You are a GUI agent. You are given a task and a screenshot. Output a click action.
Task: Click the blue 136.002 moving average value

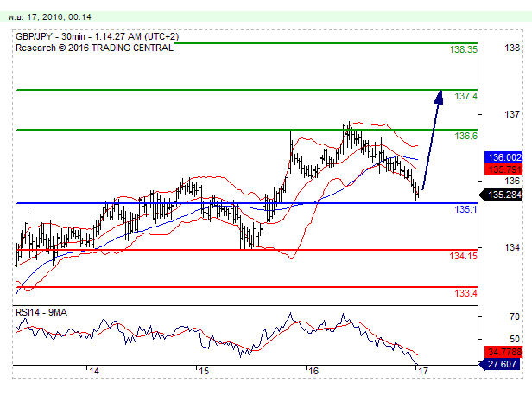tap(503, 157)
